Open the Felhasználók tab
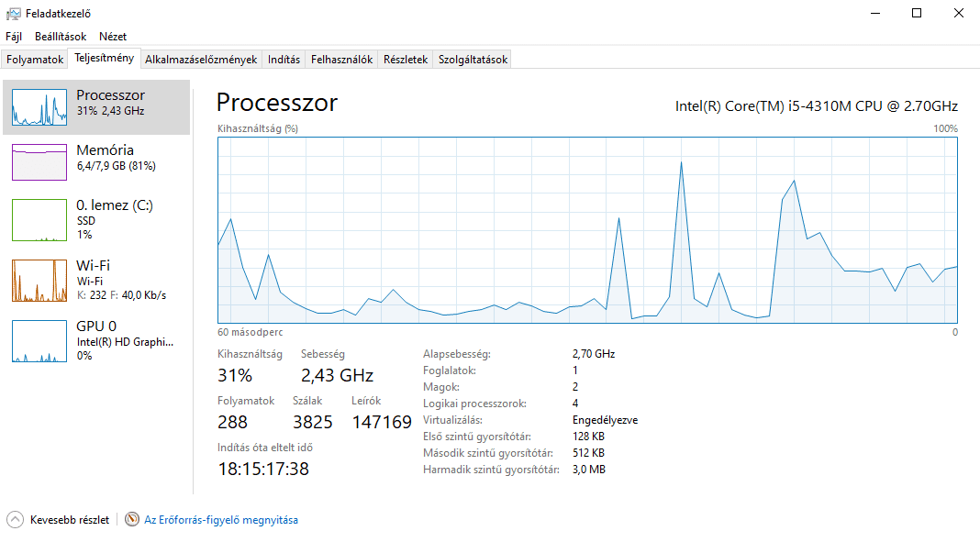This screenshot has height=542, width=980. [x=341, y=60]
